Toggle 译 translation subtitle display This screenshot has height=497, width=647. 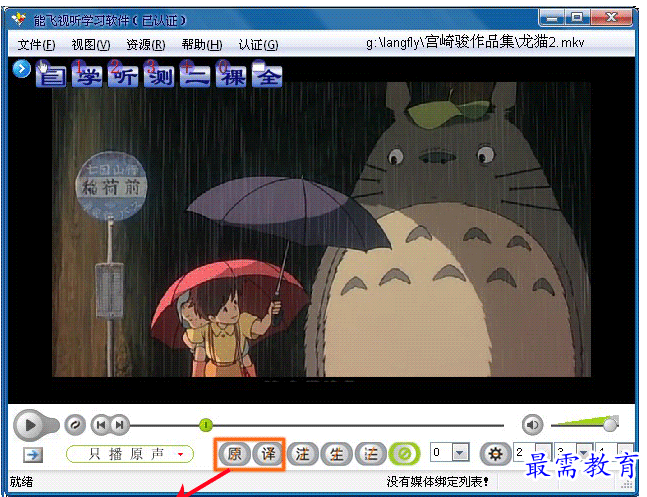(268, 454)
